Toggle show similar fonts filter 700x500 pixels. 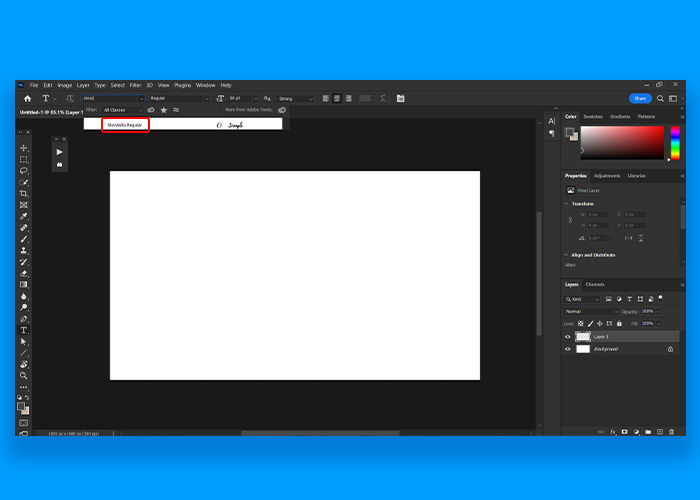click(176, 110)
